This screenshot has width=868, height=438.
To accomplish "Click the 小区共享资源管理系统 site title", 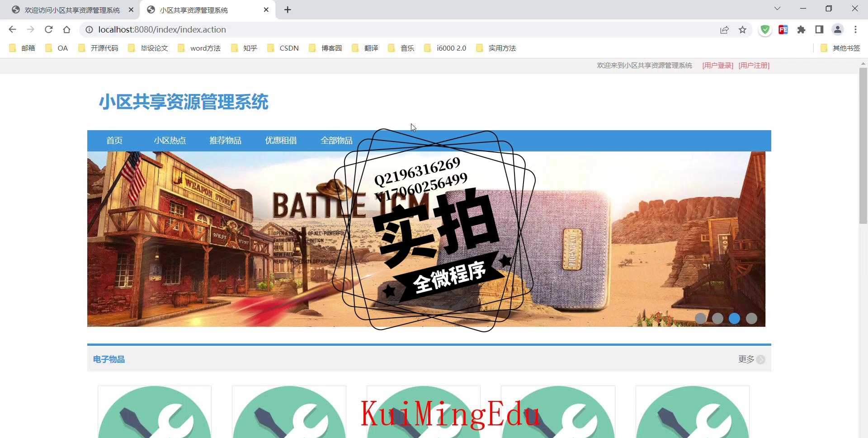I will 184,102.
